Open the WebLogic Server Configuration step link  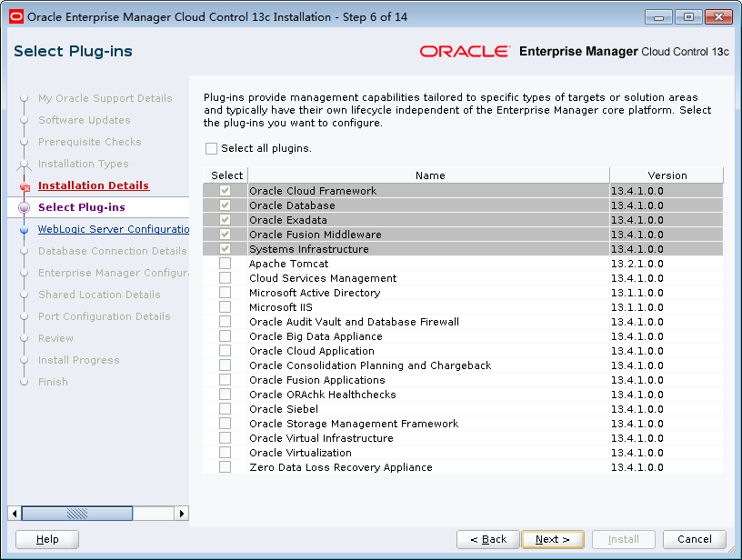pyautogui.click(x=114, y=229)
